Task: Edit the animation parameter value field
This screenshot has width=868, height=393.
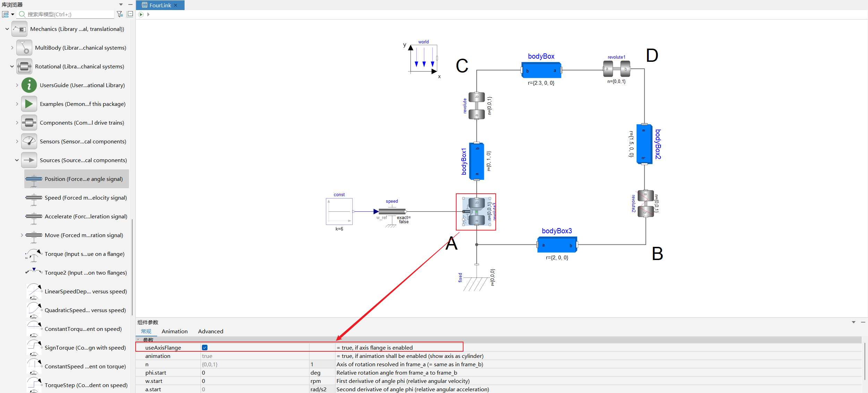Action: (255, 356)
